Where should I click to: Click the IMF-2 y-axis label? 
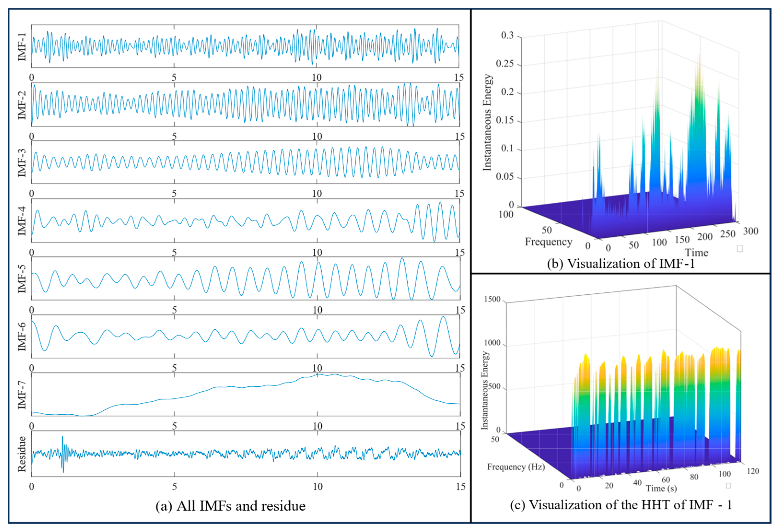(22, 105)
